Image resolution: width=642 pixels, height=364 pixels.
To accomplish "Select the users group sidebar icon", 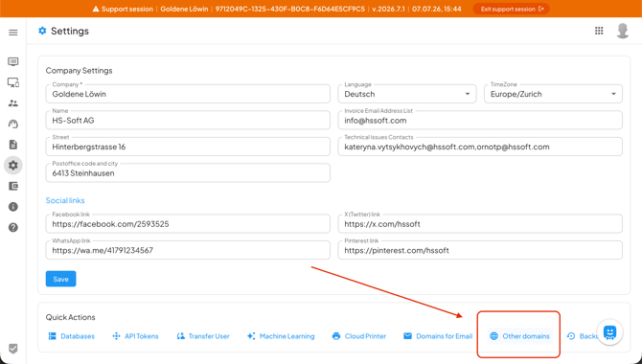I will [13, 103].
